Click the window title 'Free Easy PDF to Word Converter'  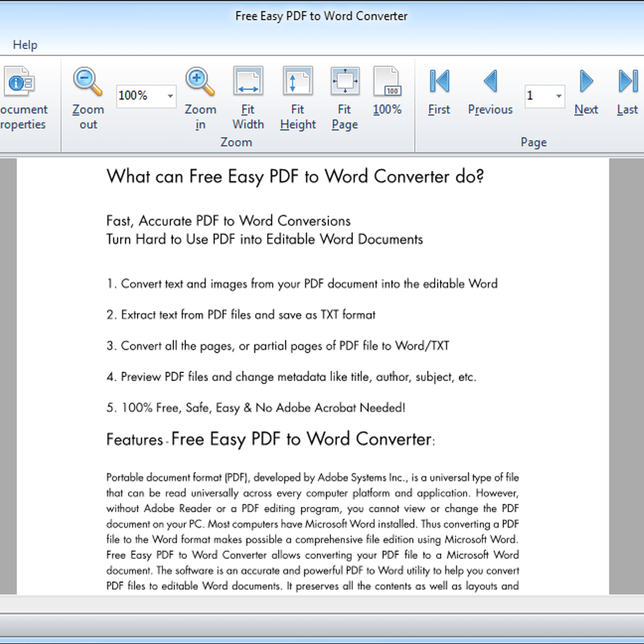321,16
